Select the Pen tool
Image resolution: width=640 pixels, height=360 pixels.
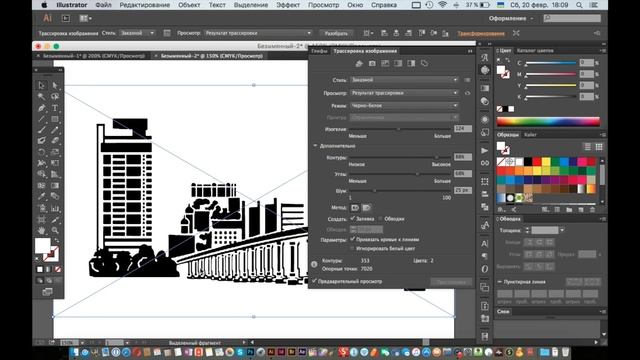pyautogui.click(x=42, y=108)
